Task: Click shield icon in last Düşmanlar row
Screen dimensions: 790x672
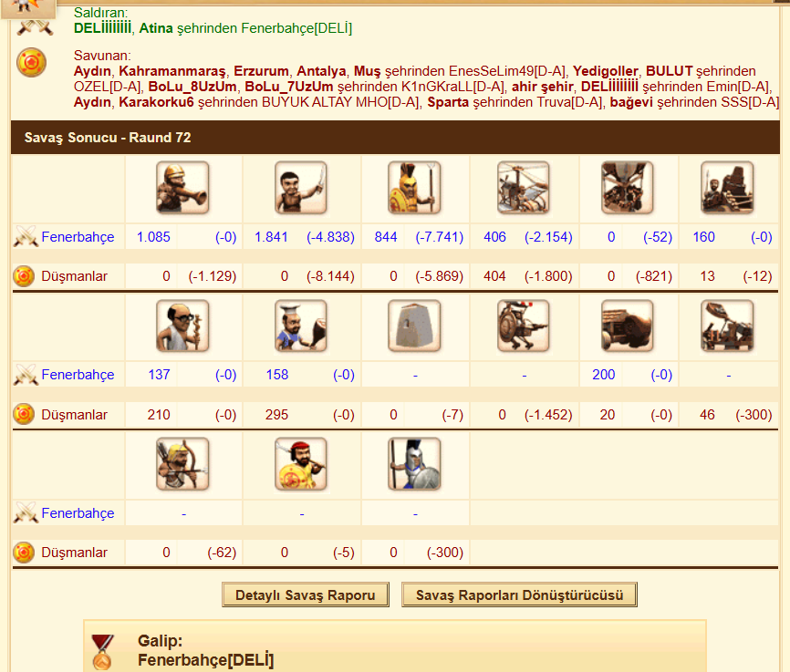Action: point(24,553)
